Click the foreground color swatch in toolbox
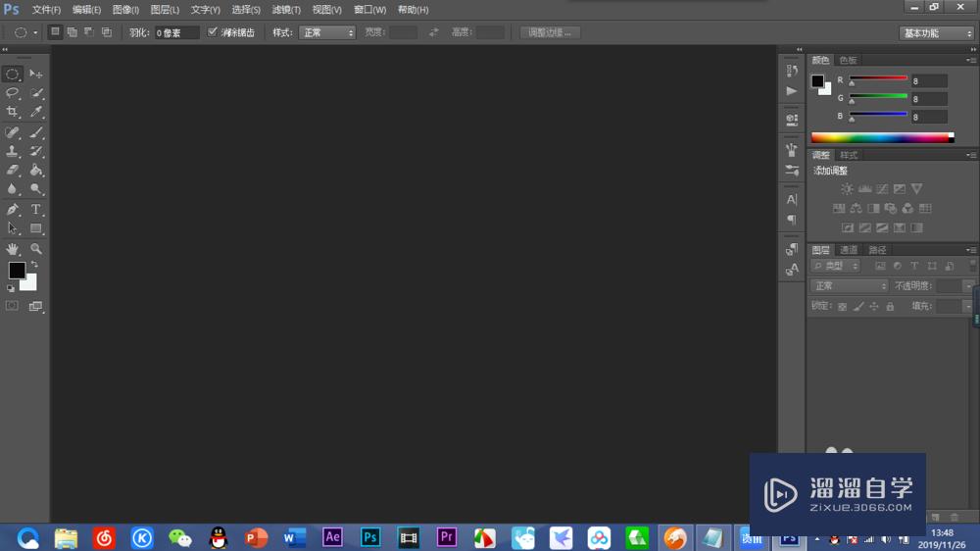The width and height of the screenshot is (980, 551). [x=17, y=271]
